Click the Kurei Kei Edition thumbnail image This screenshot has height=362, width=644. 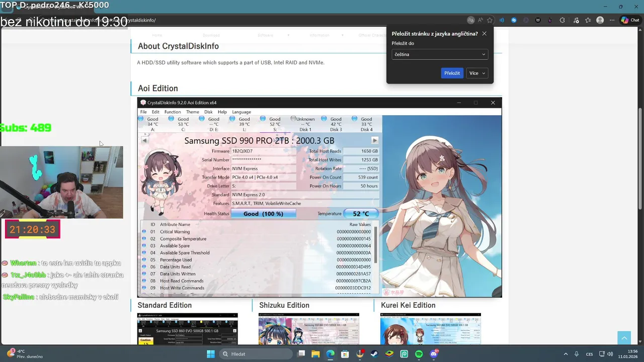pos(431,329)
